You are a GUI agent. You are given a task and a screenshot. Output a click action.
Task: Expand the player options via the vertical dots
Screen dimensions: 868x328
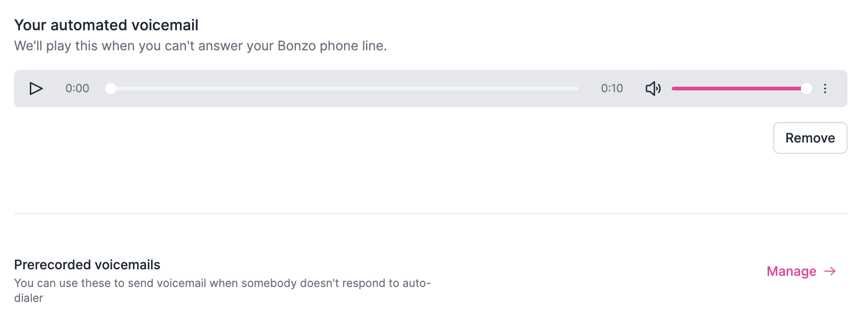[x=826, y=88]
